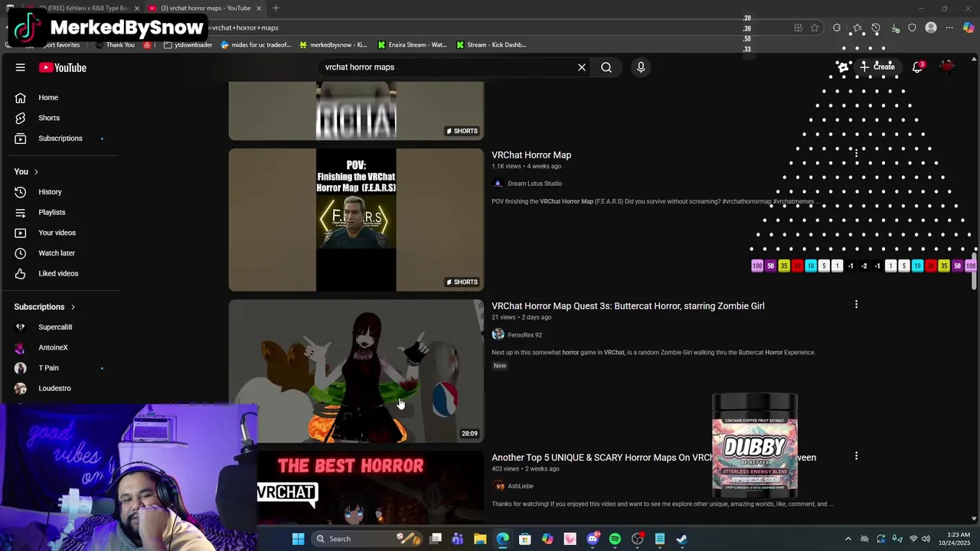Clear the search box with the X
The height and width of the screenshot is (551, 980).
(x=582, y=67)
